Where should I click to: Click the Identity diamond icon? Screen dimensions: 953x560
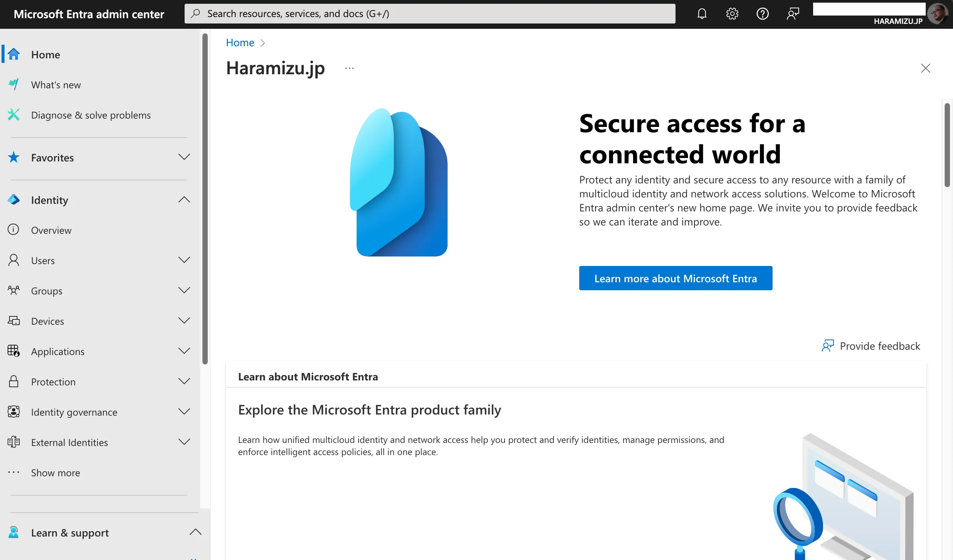(x=14, y=200)
